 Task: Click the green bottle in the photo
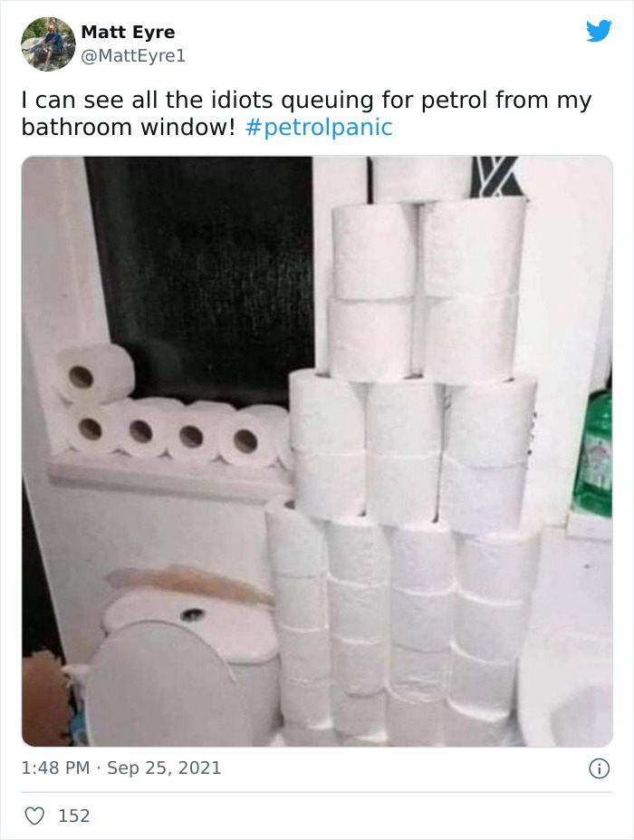coord(593,456)
